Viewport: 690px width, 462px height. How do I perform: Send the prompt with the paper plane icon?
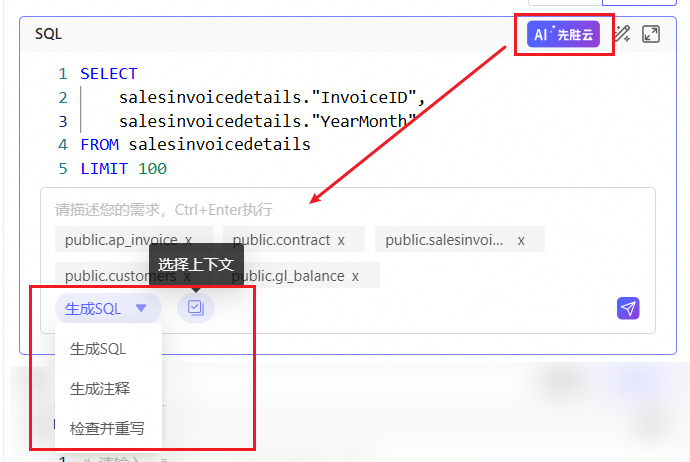(628, 308)
